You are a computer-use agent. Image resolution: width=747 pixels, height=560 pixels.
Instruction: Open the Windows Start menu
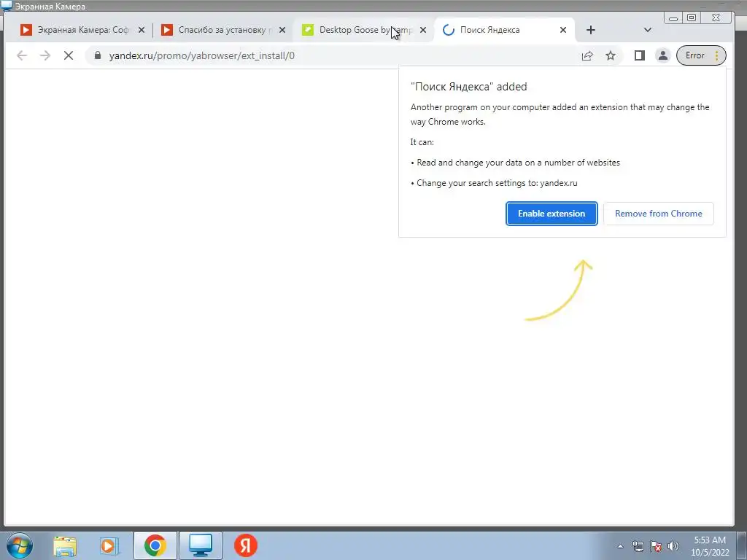pos(20,545)
